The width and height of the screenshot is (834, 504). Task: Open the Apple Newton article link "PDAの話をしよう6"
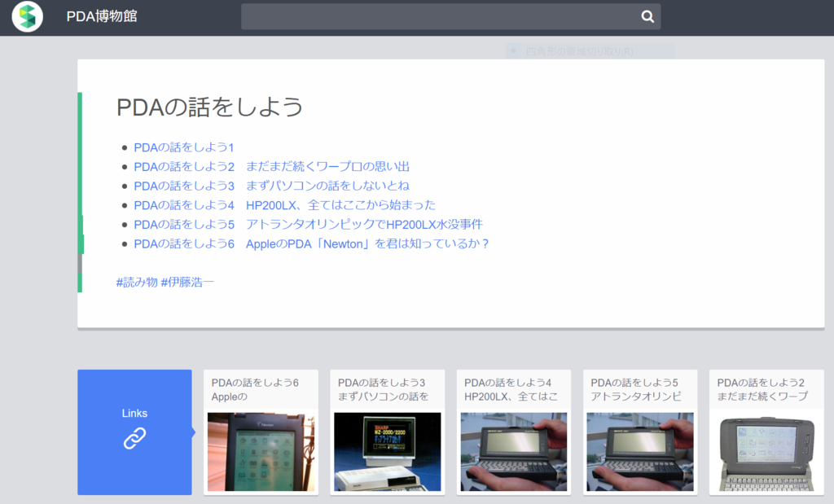coord(309,243)
